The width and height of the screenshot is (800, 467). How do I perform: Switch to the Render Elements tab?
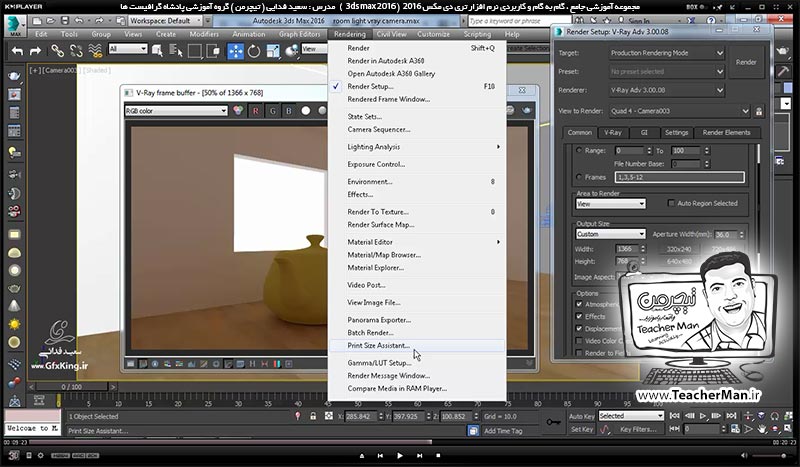(726, 133)
